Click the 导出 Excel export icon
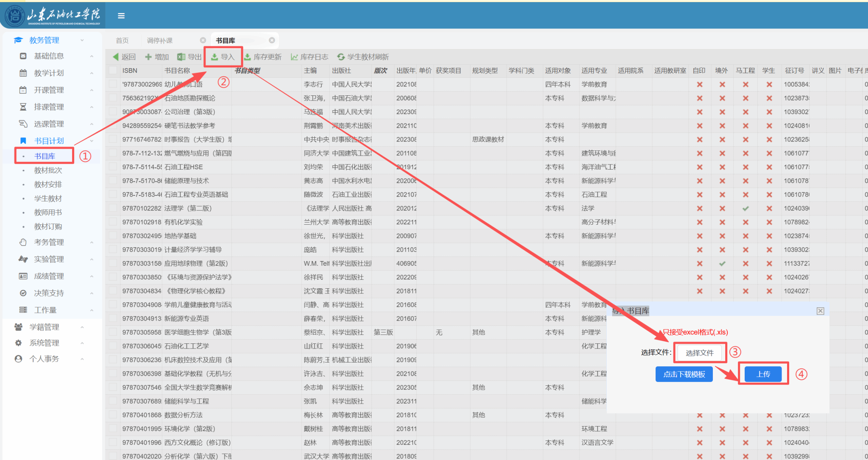This screenshot has height=460, width=868. (181, 57)
